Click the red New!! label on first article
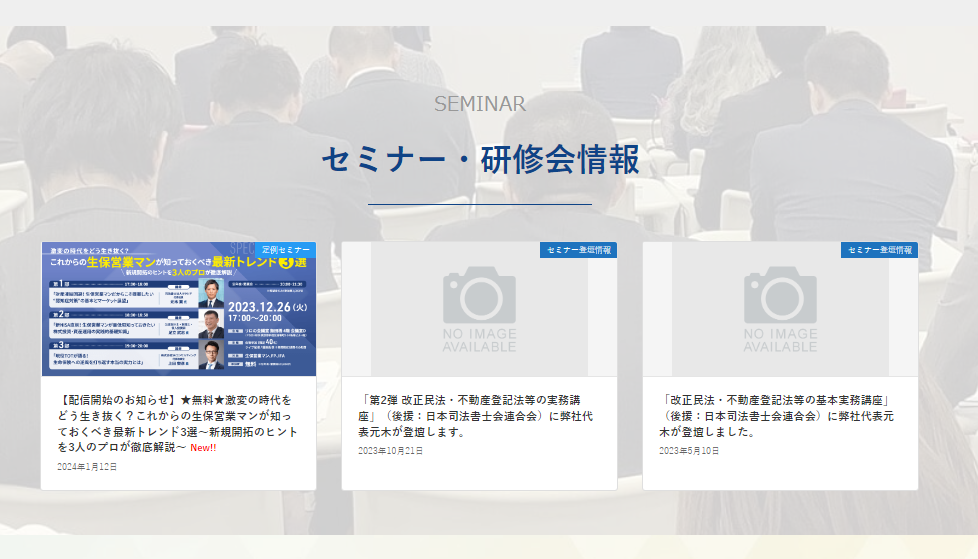 coord(203,448)
